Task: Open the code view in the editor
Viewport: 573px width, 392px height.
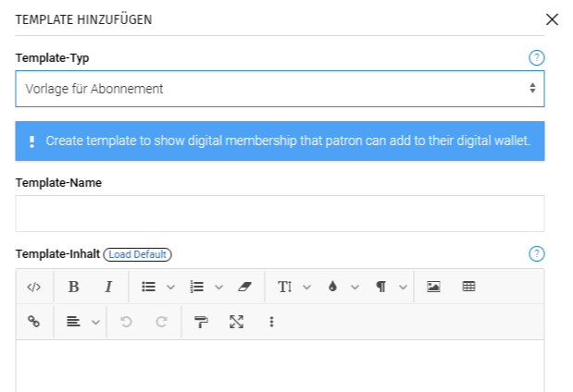Action: pos(34,287)
